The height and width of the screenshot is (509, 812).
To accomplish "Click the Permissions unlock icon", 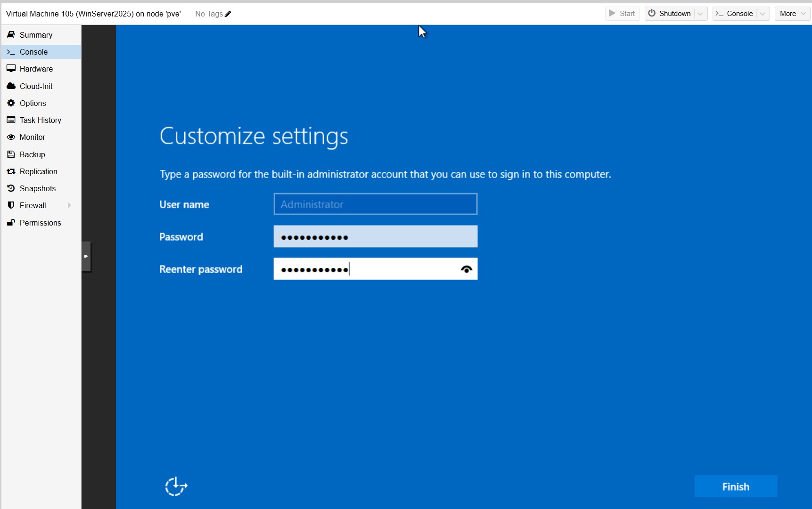I will click(11, 223).
